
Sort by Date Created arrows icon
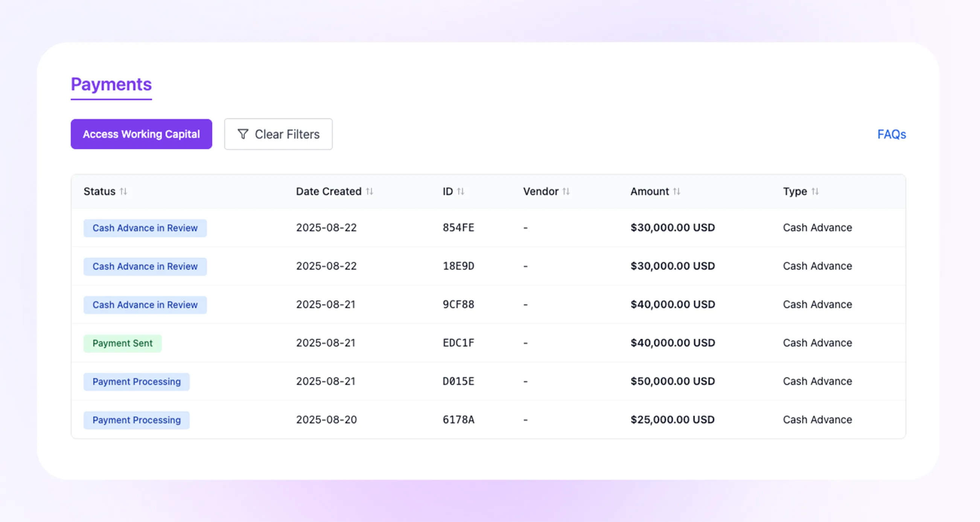point(370,191)
